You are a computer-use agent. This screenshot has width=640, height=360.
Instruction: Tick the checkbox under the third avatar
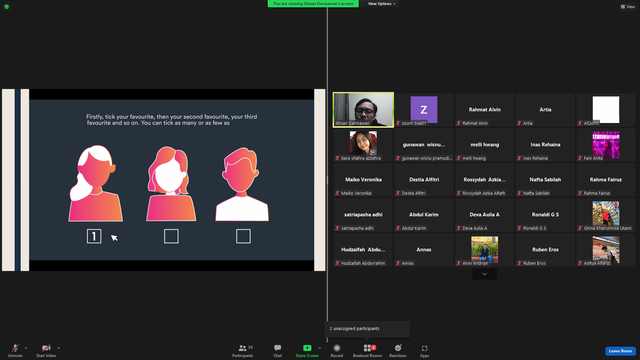click(x=243, y=236)
